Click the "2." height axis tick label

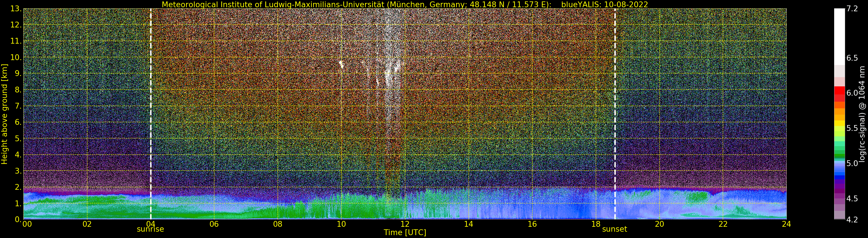point(19,187)
